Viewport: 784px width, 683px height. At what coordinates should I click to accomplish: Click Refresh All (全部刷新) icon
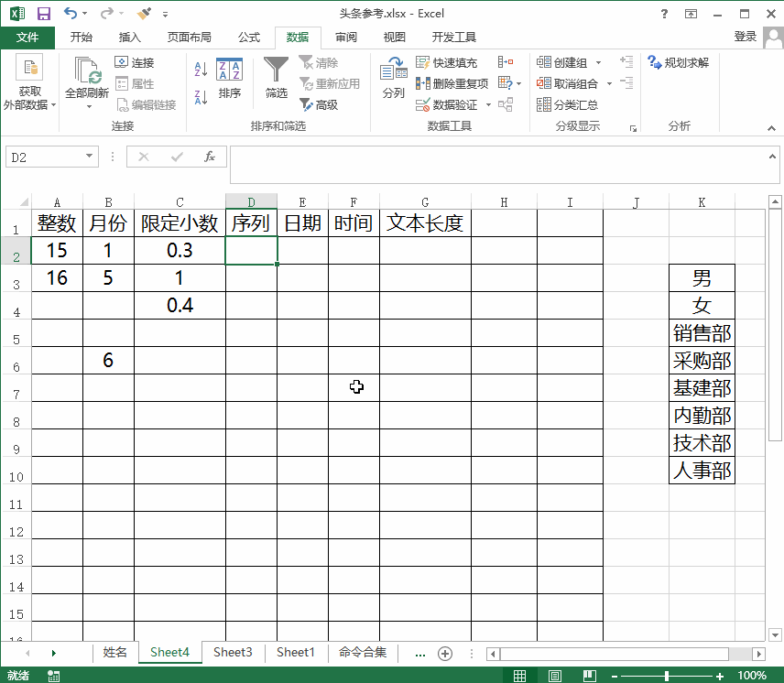coord(87,70)
